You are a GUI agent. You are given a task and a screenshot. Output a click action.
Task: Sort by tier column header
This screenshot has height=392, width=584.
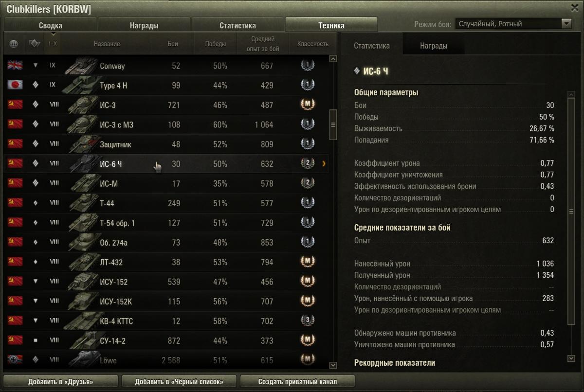(x=53, y=44)
